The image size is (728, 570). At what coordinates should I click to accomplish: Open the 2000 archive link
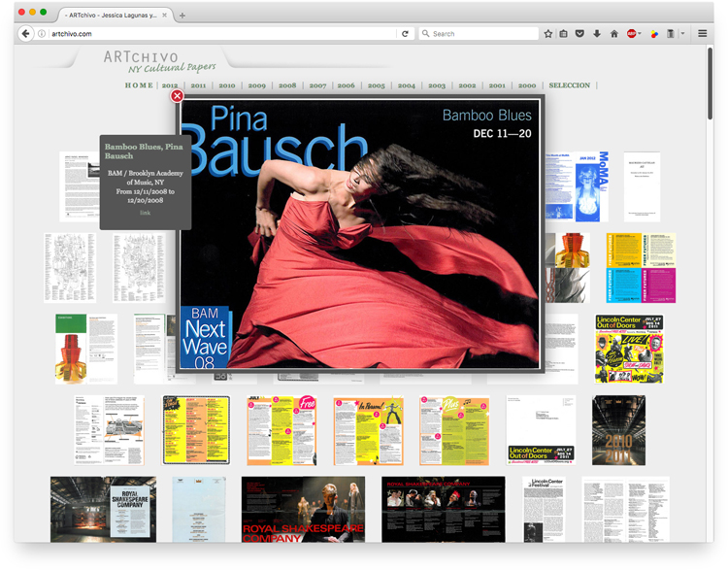(x=527, y=85)
